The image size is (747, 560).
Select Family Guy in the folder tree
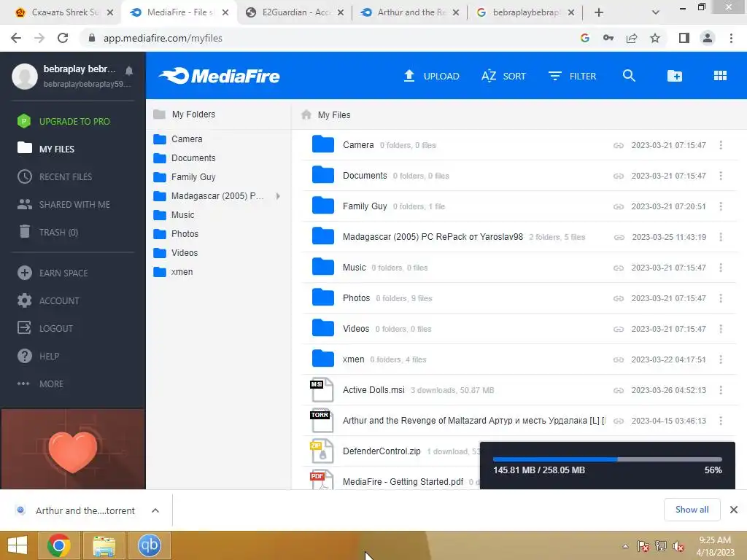185,177
